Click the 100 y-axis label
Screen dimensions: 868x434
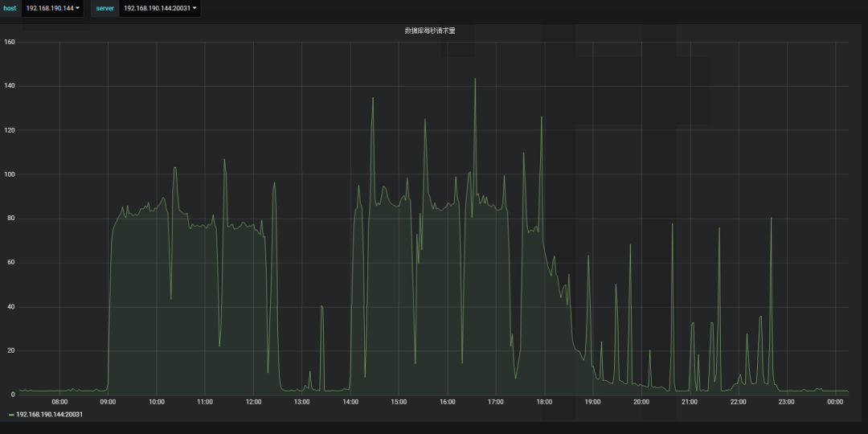(x=10, y=174)
